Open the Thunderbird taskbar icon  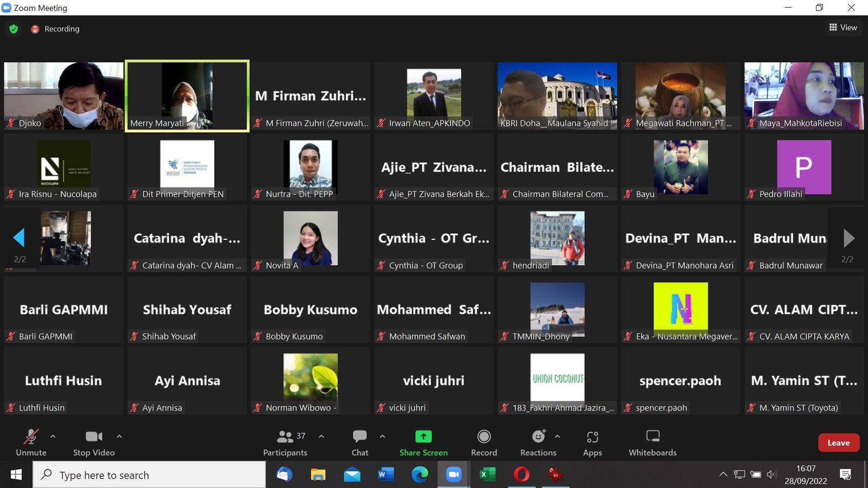click(x=284, y=475)
